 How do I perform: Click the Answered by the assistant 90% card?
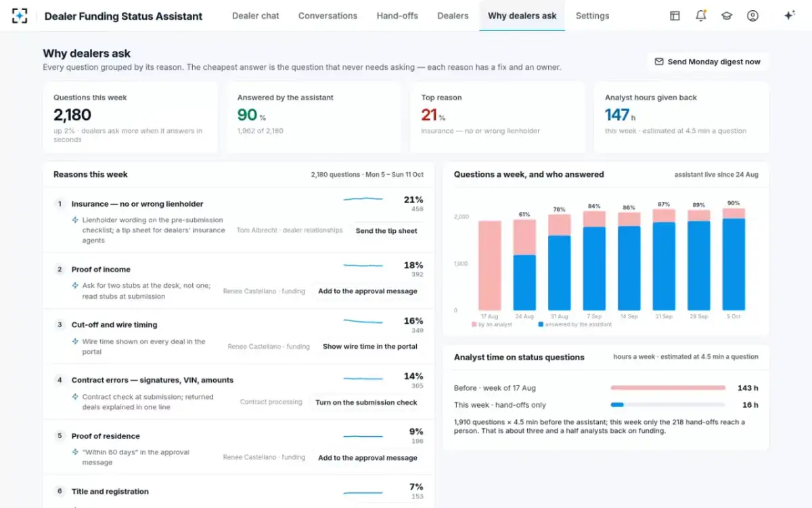tap(315, 118)
